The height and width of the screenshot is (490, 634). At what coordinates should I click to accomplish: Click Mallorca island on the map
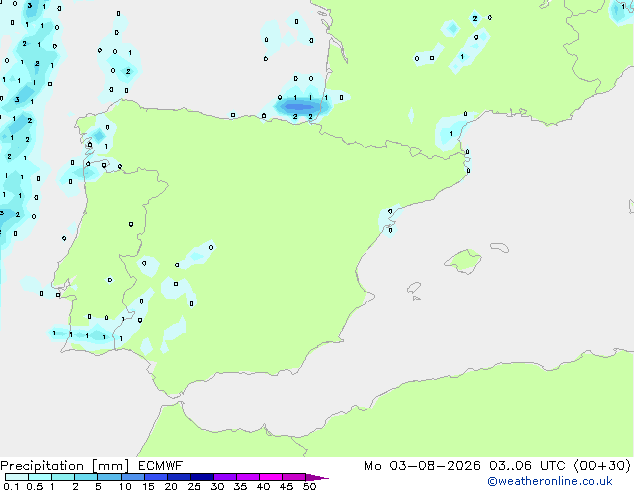coord(463,261)
